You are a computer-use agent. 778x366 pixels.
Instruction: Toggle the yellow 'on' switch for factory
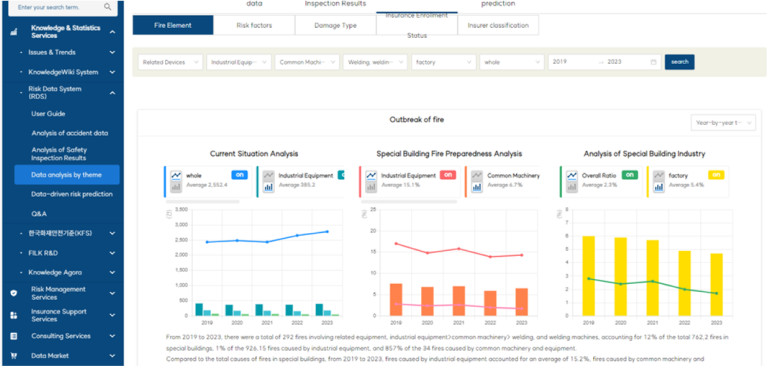pyautogui.click(x=716, y=175)
